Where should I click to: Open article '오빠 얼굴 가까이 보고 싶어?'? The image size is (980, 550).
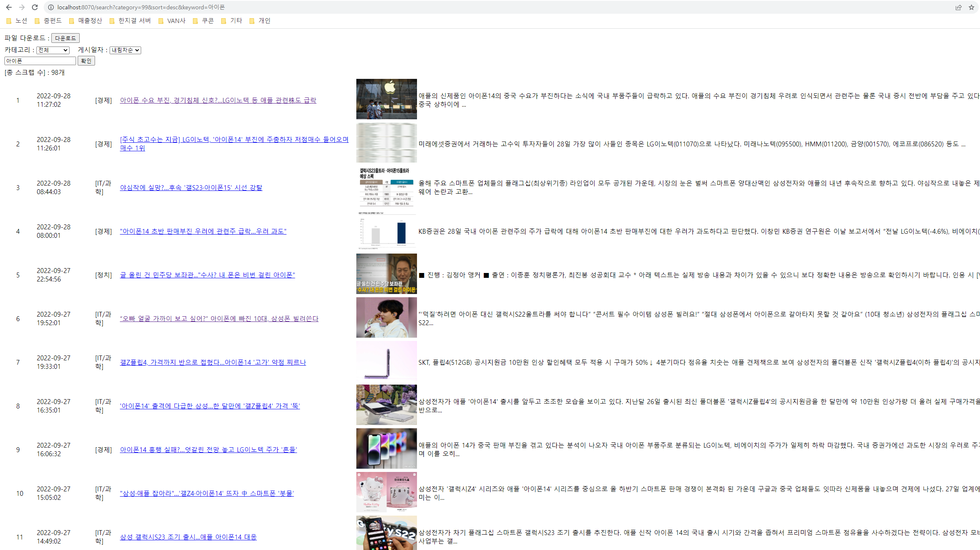pyautogui.click(x=219, y=319)
